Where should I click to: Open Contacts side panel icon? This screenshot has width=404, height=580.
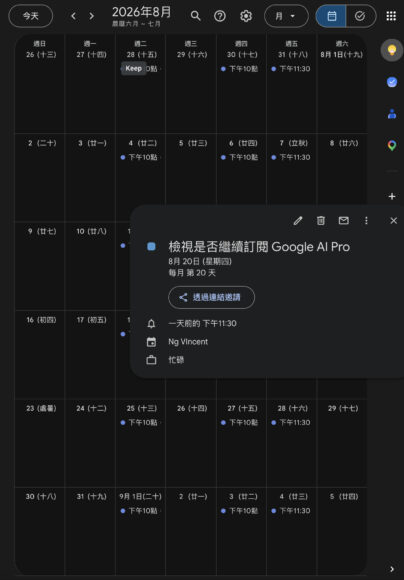point(392,114)
